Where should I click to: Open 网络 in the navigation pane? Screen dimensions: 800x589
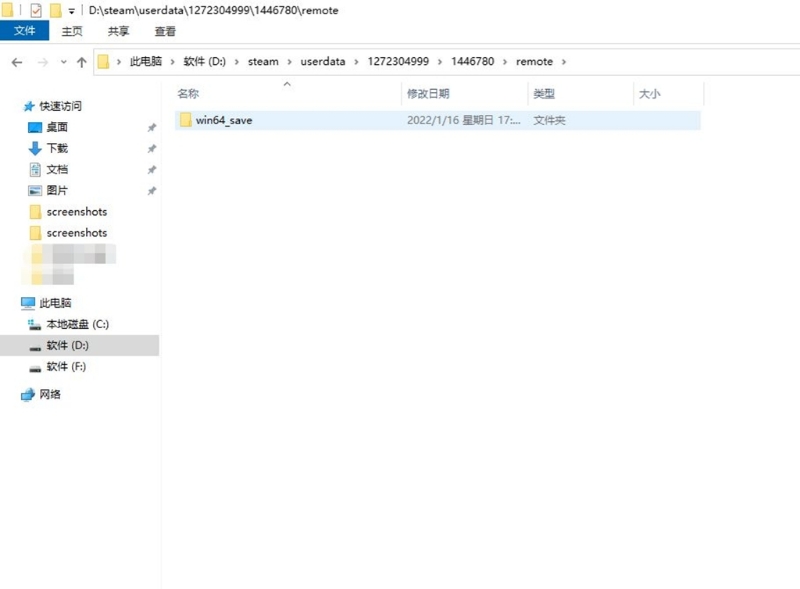(x=50, y=394)
